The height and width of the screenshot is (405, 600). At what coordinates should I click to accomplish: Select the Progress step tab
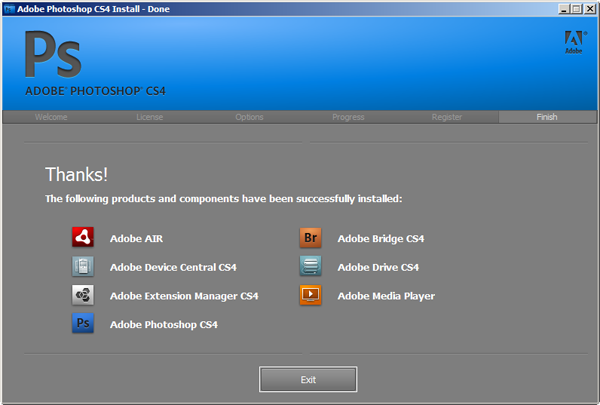click(348, 117)
